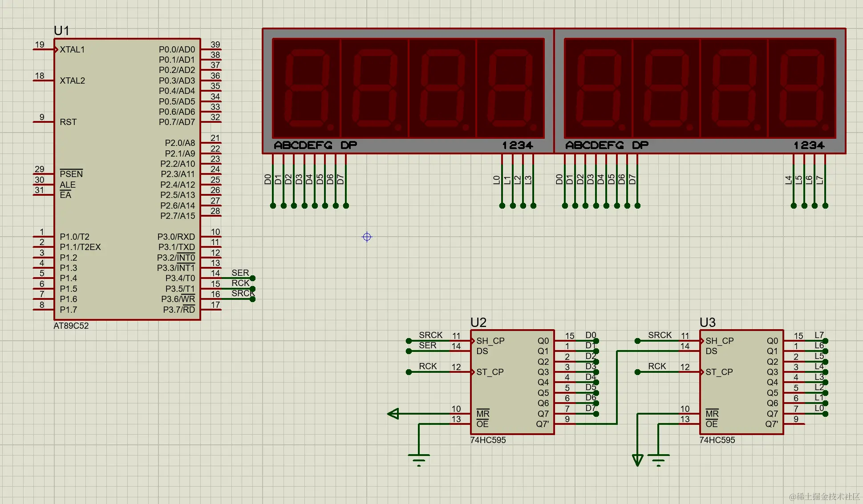This screenshot has height=504, width=863.
Task: Click the RST pin 9 on U1
Action: click(44, 122)
